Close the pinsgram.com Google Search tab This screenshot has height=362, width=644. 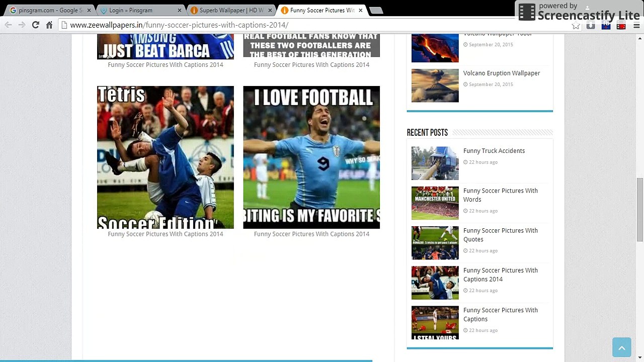90,10
